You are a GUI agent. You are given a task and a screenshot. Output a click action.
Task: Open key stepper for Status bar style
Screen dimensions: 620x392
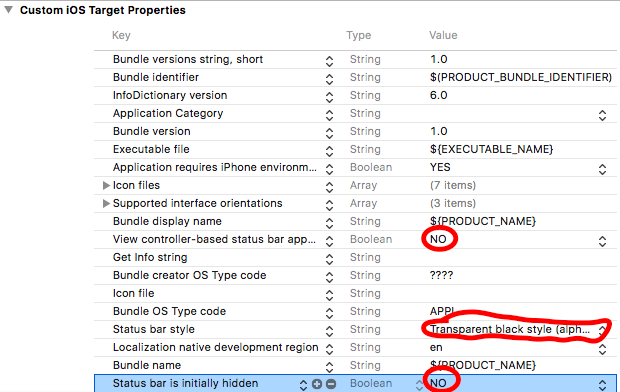pyautogui.click(x=329, y=330)
